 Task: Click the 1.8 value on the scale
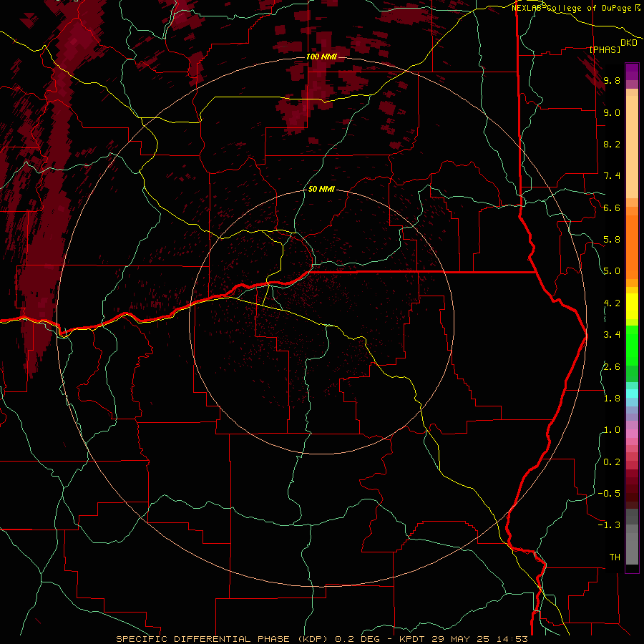point(612,399)
